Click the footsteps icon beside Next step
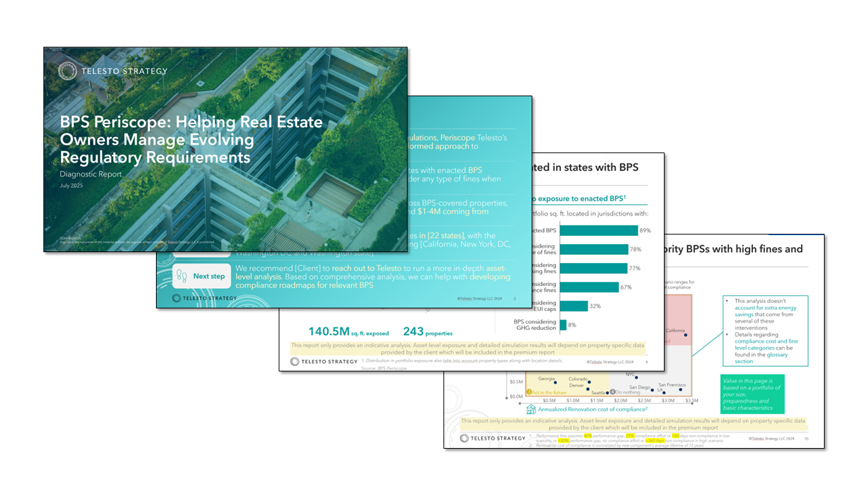The height and width of the screenshot is (488, 868). (181, 277)
